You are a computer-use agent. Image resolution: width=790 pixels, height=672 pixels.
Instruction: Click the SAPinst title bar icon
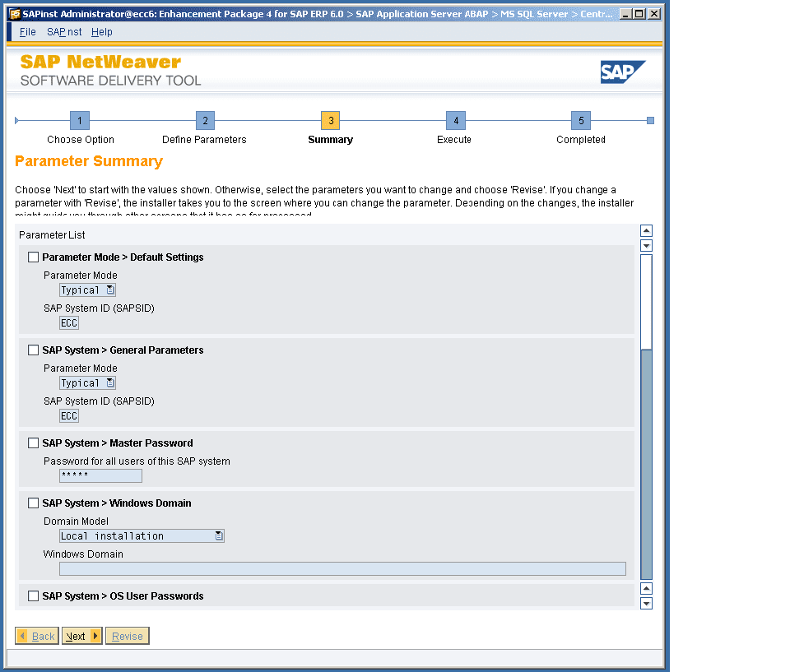[15, 14]
